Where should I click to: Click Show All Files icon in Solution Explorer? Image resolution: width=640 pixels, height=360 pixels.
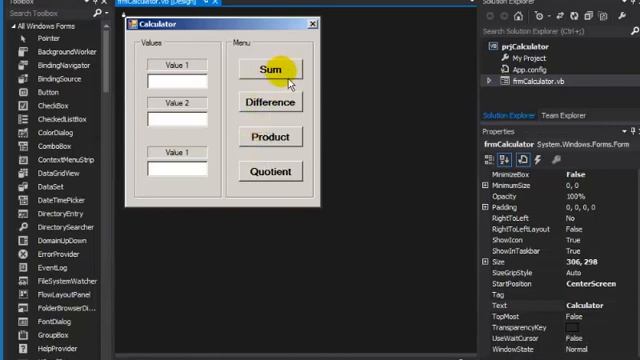click(x=603, y=16)
